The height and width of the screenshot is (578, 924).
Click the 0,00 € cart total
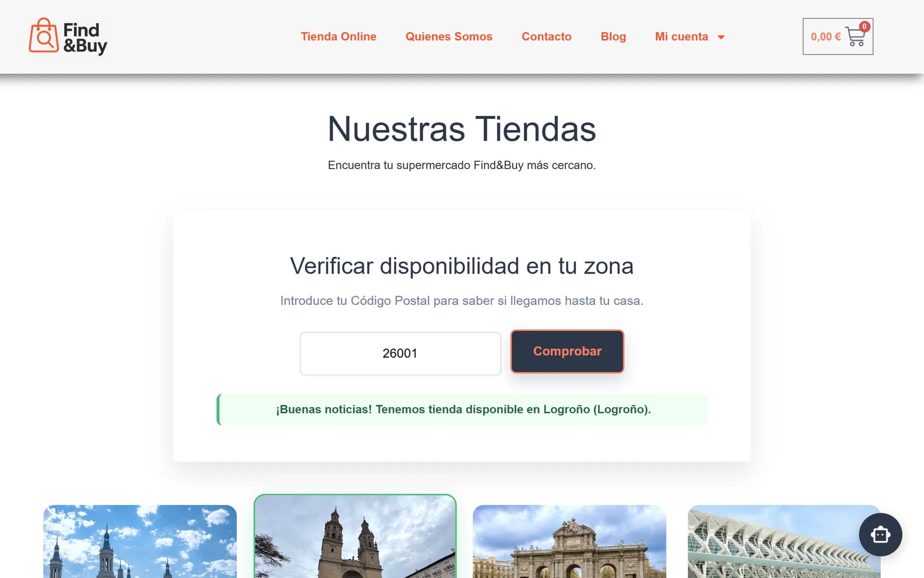point(825,37)
